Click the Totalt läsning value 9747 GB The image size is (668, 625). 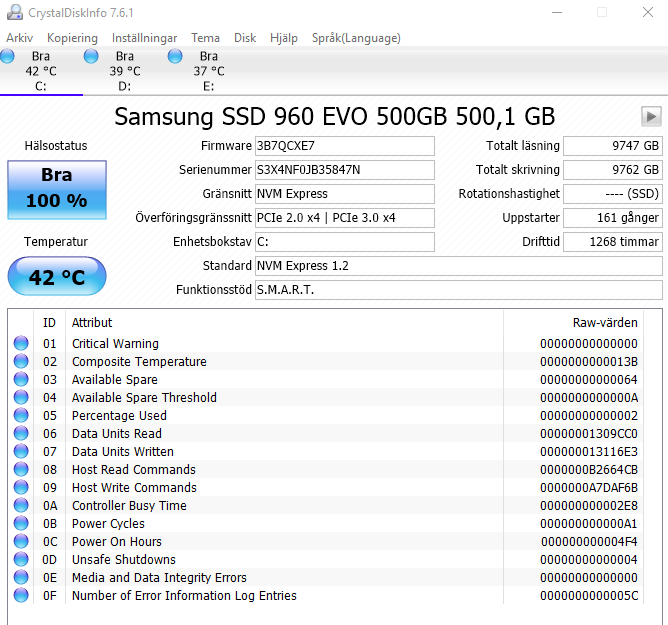coord(613,146)
